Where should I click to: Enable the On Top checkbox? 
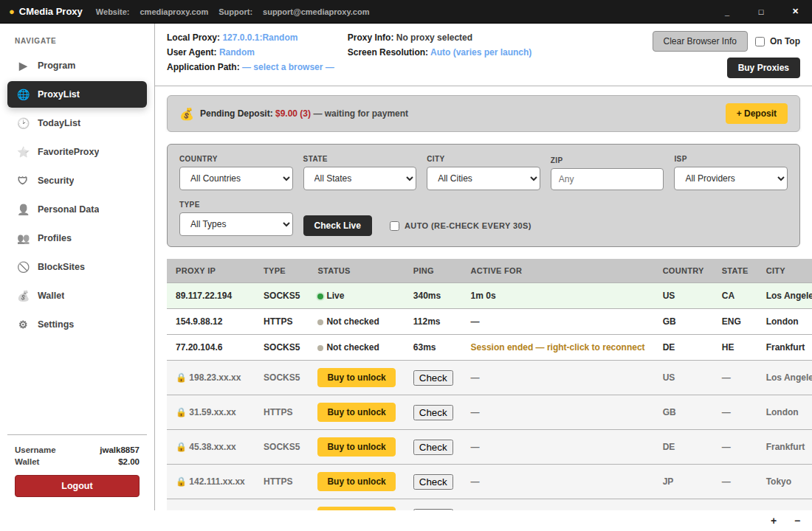(760, 41)
